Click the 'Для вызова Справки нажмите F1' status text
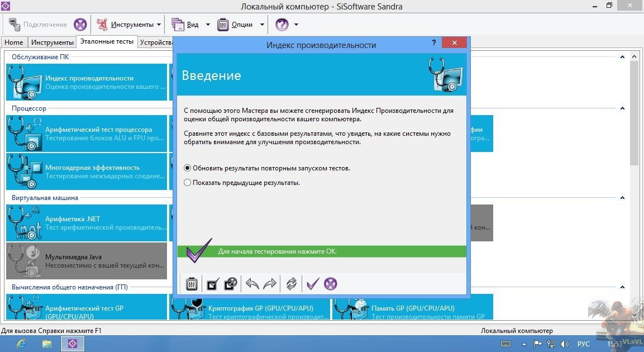The image size is (644, 352). click(51, 331)
